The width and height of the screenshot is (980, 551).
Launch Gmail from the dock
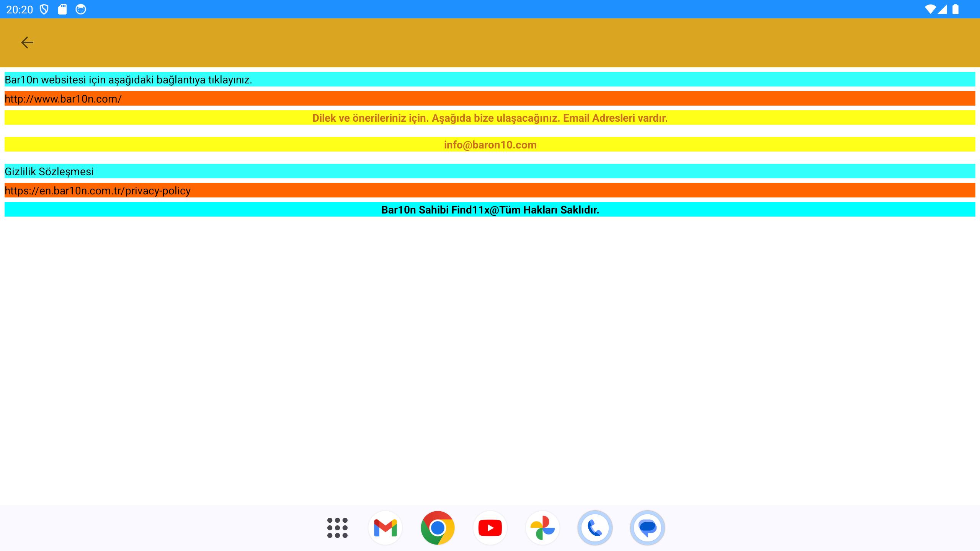coord(385,528)
